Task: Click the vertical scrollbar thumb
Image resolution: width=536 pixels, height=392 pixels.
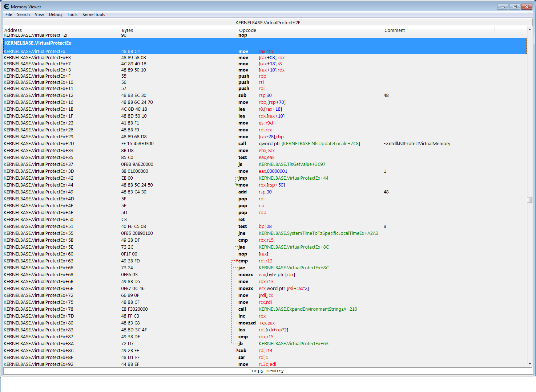Action: (529, 200)
